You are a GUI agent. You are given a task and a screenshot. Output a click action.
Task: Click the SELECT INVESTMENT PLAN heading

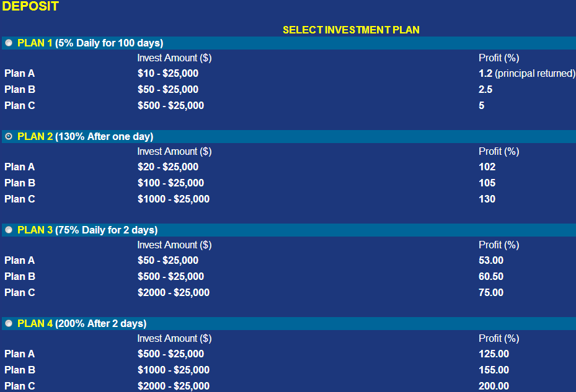[351, 30]
